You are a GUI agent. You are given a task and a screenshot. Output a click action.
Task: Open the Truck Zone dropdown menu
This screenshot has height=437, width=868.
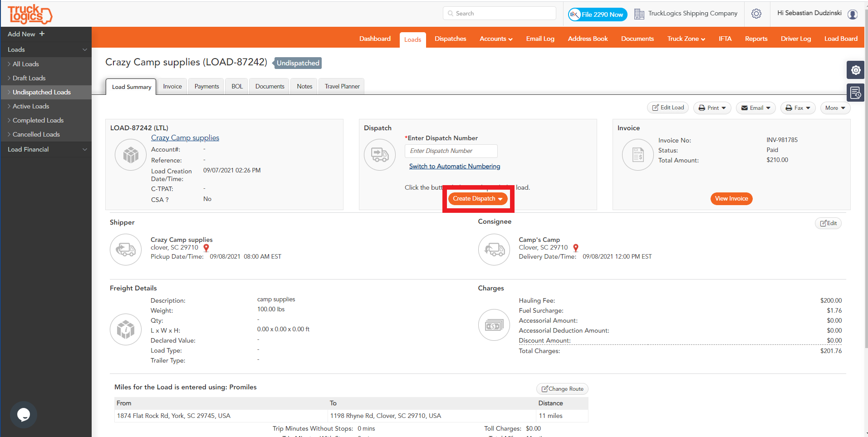686,39
